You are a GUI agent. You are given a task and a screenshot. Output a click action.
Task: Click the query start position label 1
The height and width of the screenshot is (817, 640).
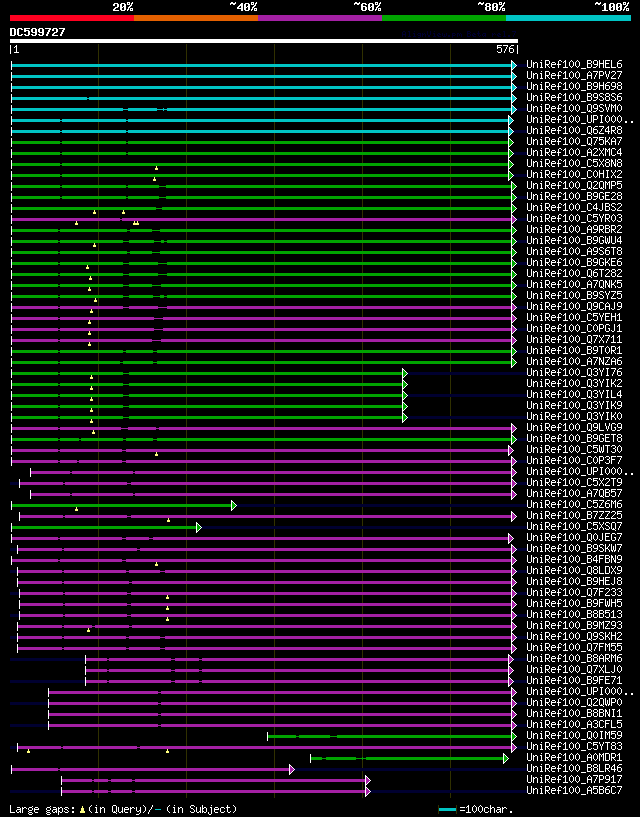pyautogui.click(x=16, y=49)
